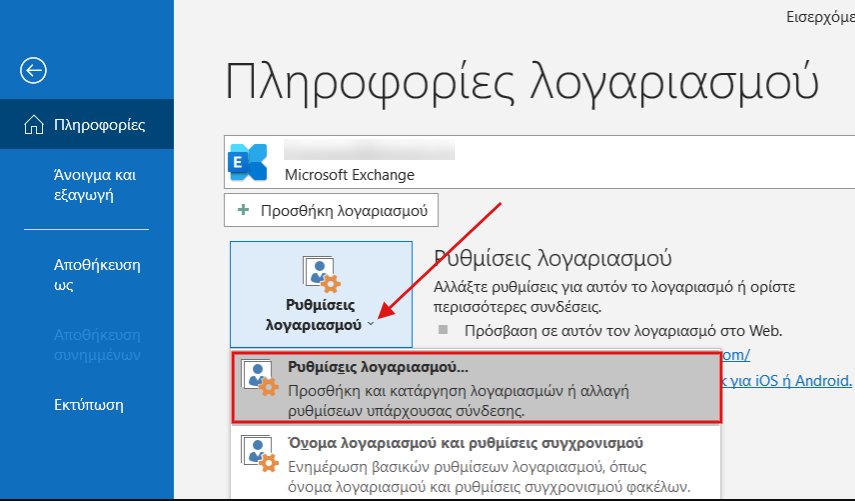Click the plus icon for adding account
The width and height of the screenshot is (855, 501).
click(x=243, y=210)
